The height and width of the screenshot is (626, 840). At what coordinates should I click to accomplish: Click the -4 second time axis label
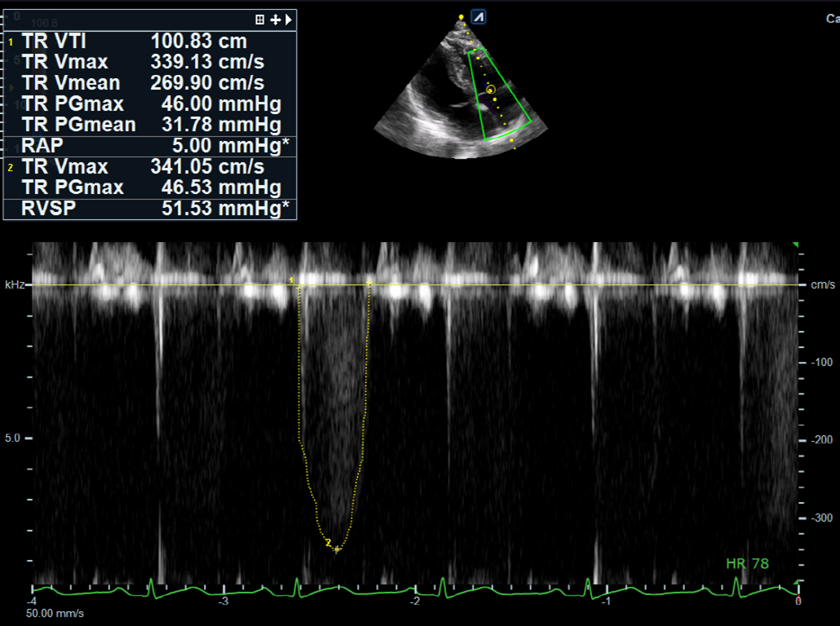pos(32,601)
